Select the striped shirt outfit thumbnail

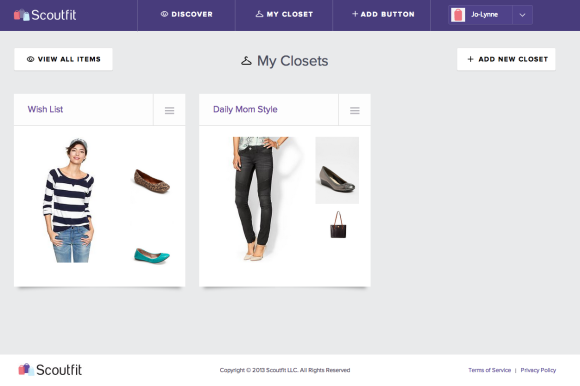pos(69,200)
